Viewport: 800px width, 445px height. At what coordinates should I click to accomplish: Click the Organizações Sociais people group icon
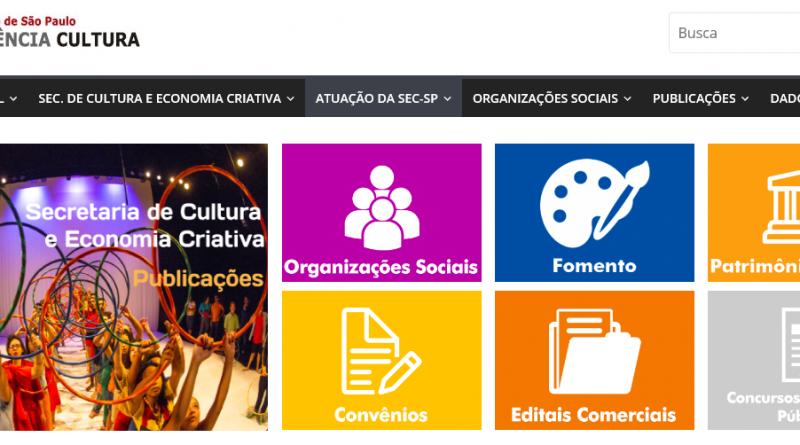[x=382, y=208]
